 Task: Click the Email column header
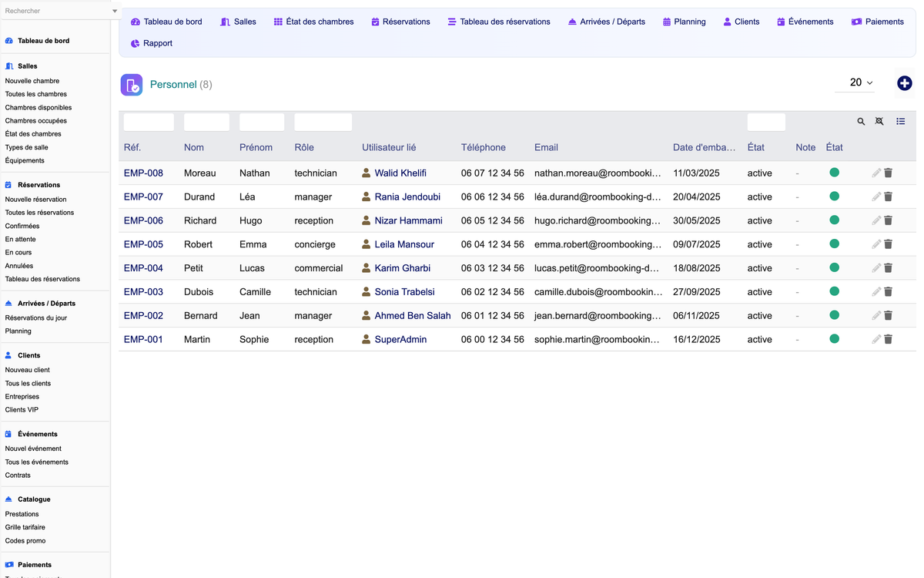pos(546,147)
